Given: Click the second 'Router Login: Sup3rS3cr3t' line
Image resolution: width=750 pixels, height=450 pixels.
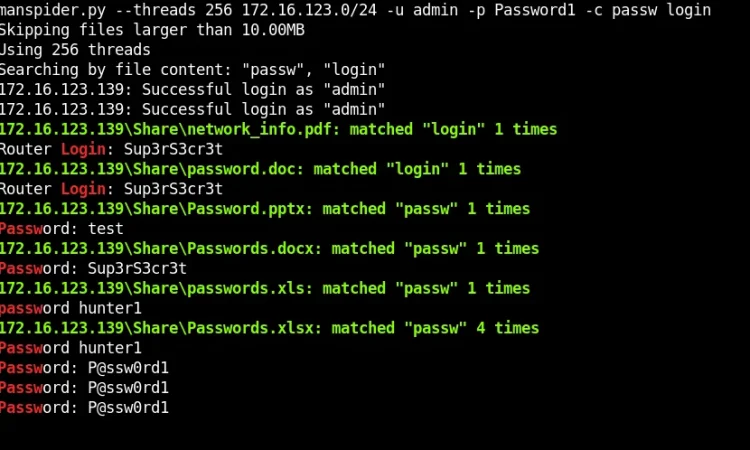Looking at the screenshot, I should pos(111,189).
